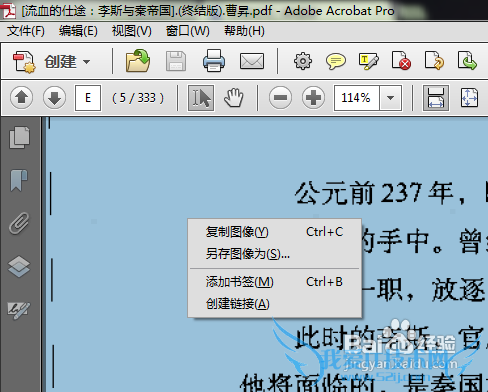Open settings with the gear icon

tap(303, 61)
